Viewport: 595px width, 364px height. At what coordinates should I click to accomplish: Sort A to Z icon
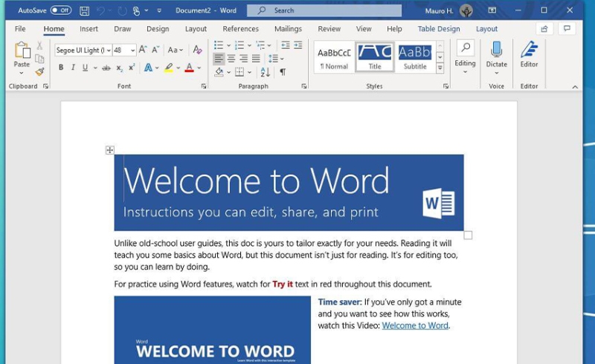pyautogui.click(x=265, y=71)
